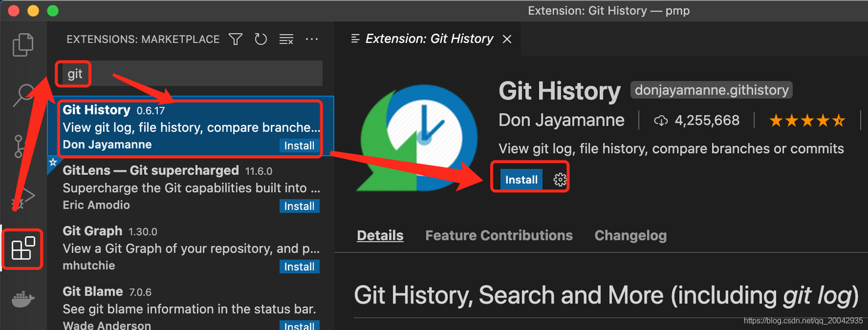Open the Details tab

pyautogui.click(x=380, y=236)
